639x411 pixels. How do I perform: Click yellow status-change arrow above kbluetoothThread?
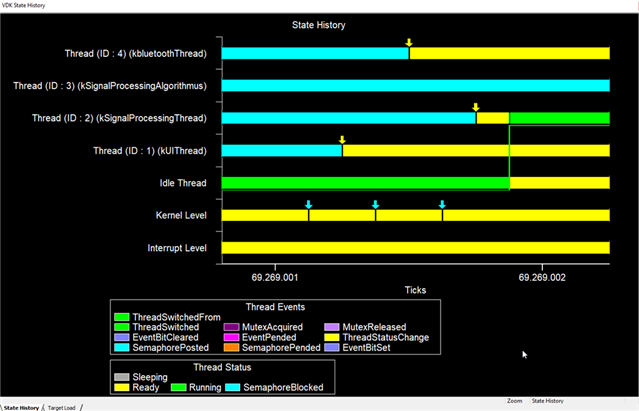pyautogui.click(x=409, y=42)
